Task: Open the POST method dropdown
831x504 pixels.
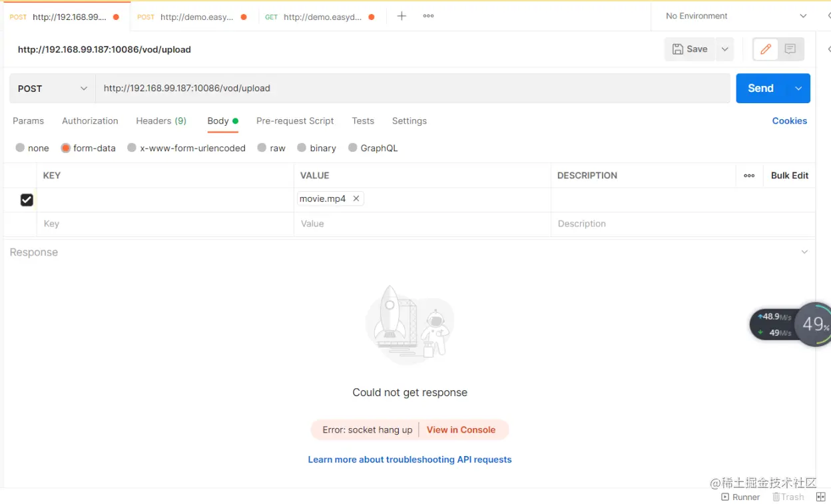Action: click(53, 89)
